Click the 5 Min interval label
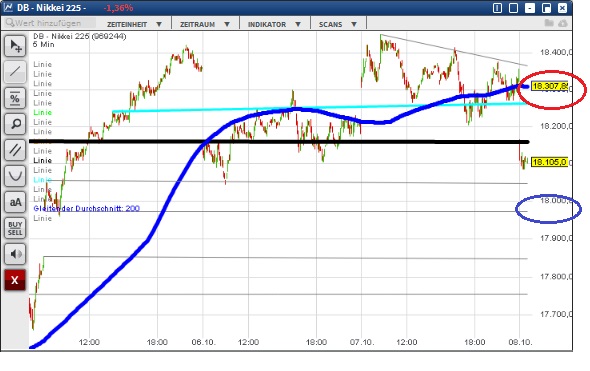590x371 pixels. click(44, 44)
